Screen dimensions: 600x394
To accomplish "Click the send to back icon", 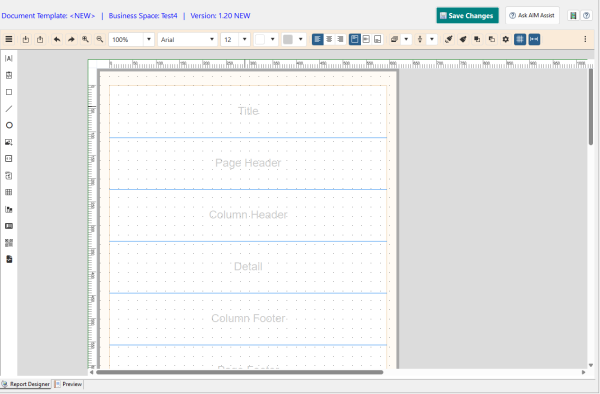I will [x=492, y=39].
